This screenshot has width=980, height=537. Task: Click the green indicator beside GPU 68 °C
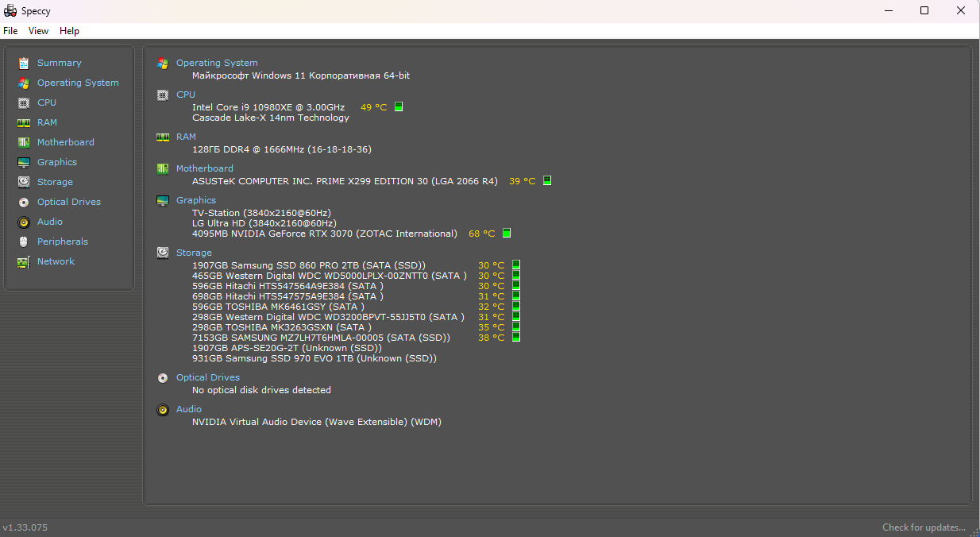coord(507,233)
